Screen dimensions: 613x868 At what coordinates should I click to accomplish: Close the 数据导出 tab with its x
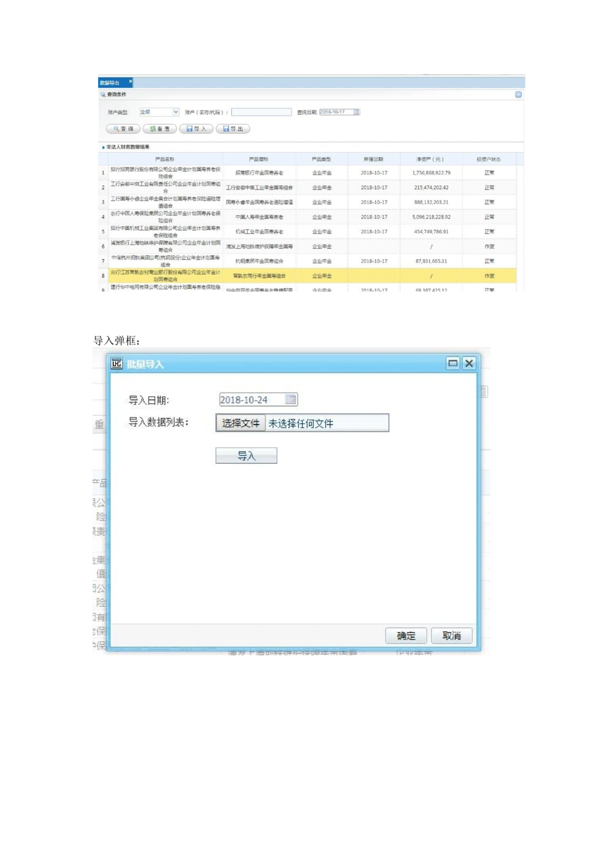[130, 82]
